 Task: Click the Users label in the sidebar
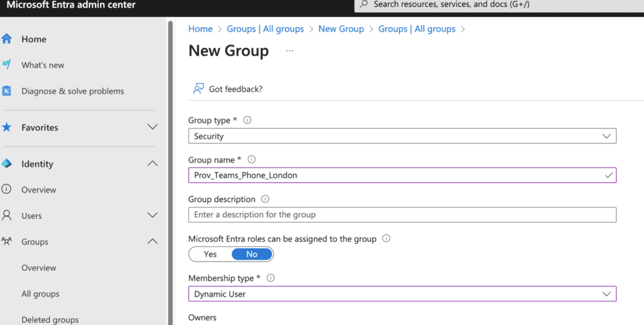point(31,215)
